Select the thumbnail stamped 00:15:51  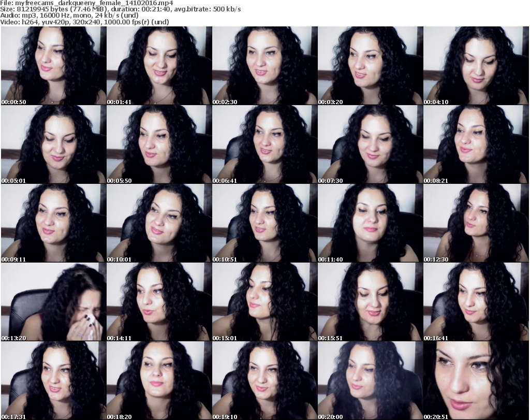tap(371, 302)
